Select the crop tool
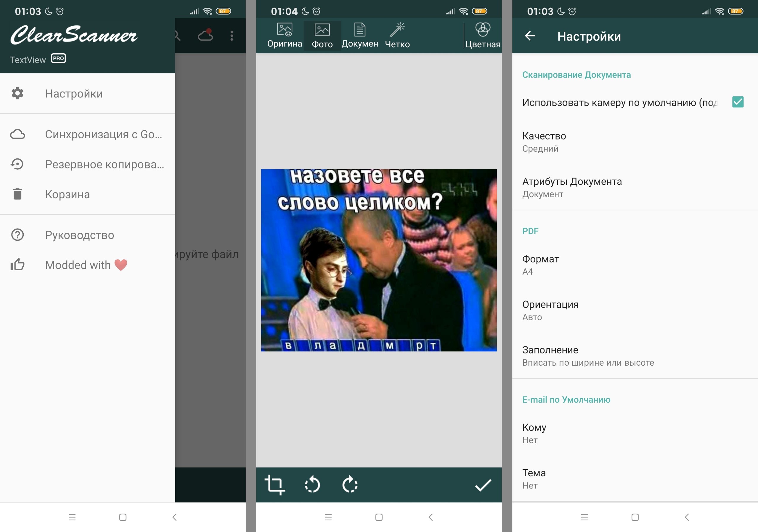Viewport: 758px width, 532px height. click(x=275, y=485)
